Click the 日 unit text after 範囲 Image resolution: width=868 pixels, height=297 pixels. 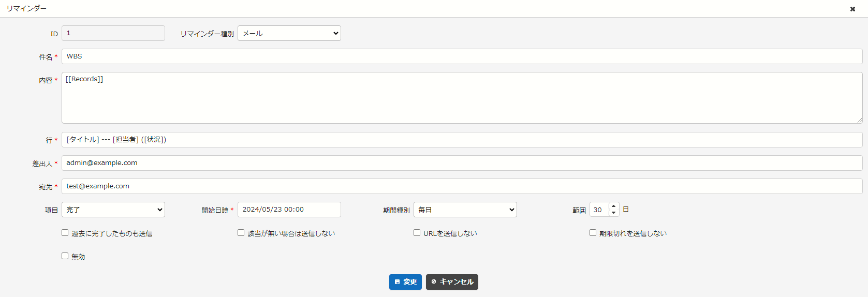[626, 210]
